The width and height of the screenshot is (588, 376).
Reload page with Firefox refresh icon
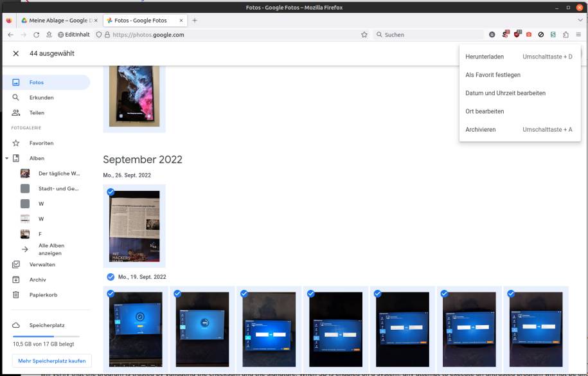pos(37,35)
